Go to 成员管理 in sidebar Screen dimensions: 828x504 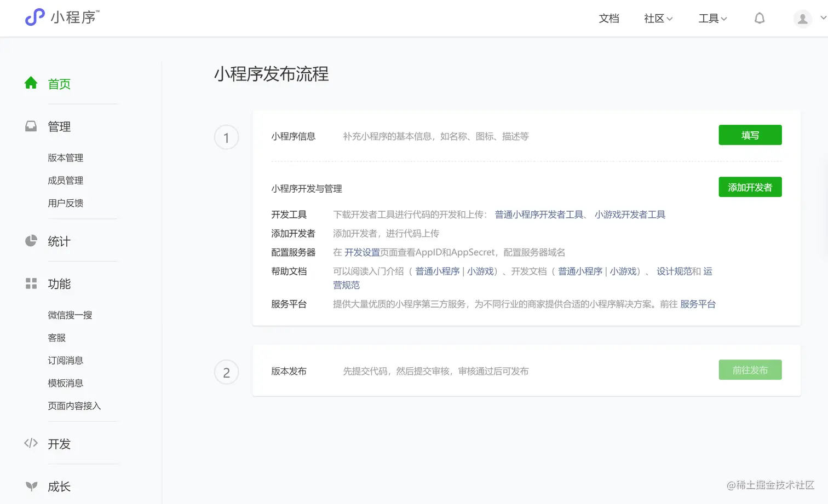(x=65, y=180)
